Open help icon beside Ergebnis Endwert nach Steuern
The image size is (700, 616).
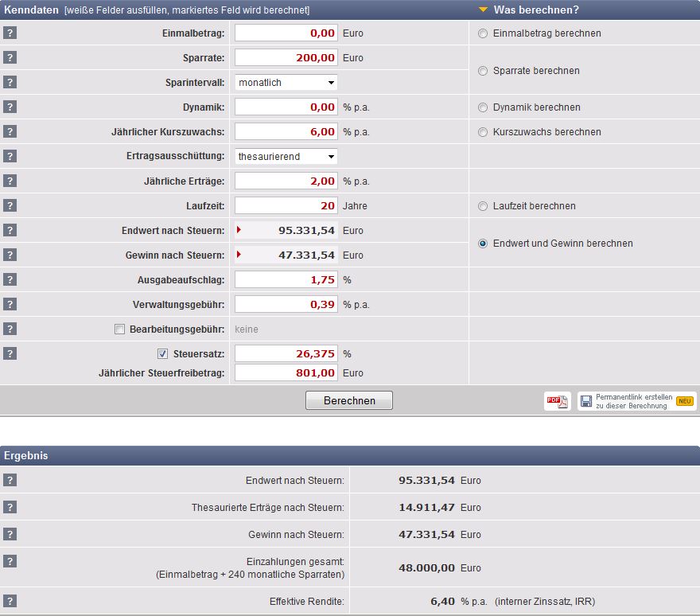(10, 480)
